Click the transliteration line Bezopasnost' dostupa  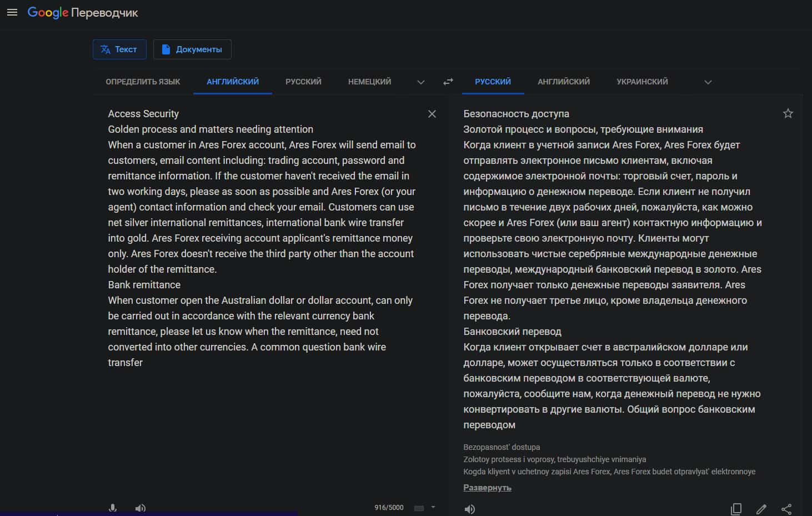click(x=502, y=447)
